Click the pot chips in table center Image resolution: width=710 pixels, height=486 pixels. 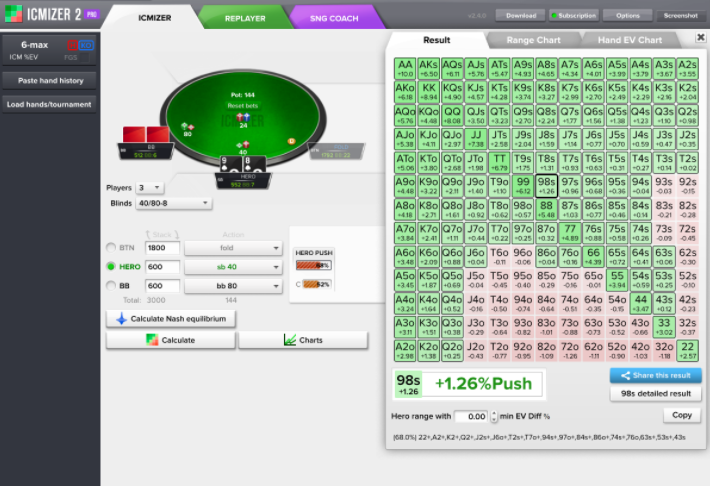(x=243, y=118)
